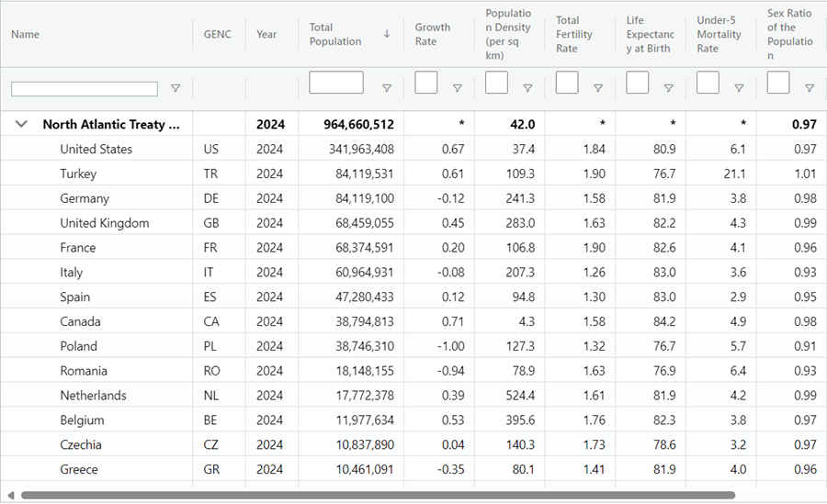Screen dimensions: 827x504
Task: Click Czechia's life expectancy 78.6
Action: pyautogui.click(x=664, y=445)
